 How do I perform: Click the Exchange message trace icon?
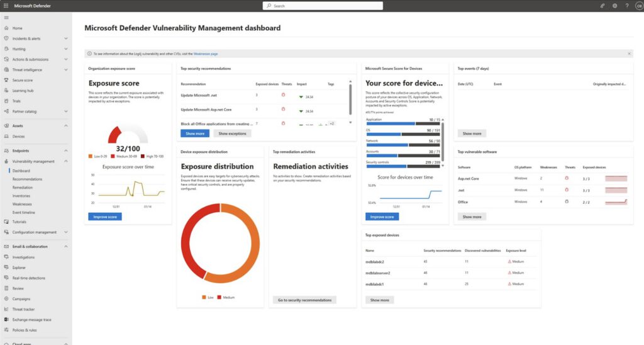click(6, 320)
